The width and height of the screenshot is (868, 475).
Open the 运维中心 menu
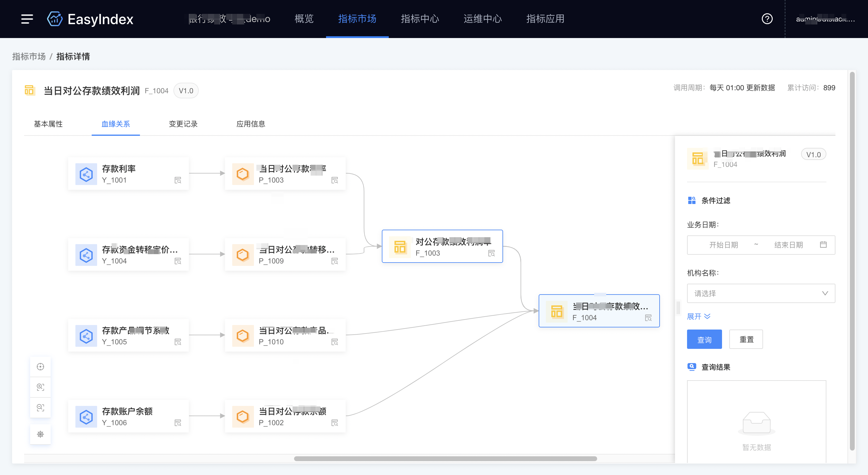pyautogui.click(x=483, y=19)
